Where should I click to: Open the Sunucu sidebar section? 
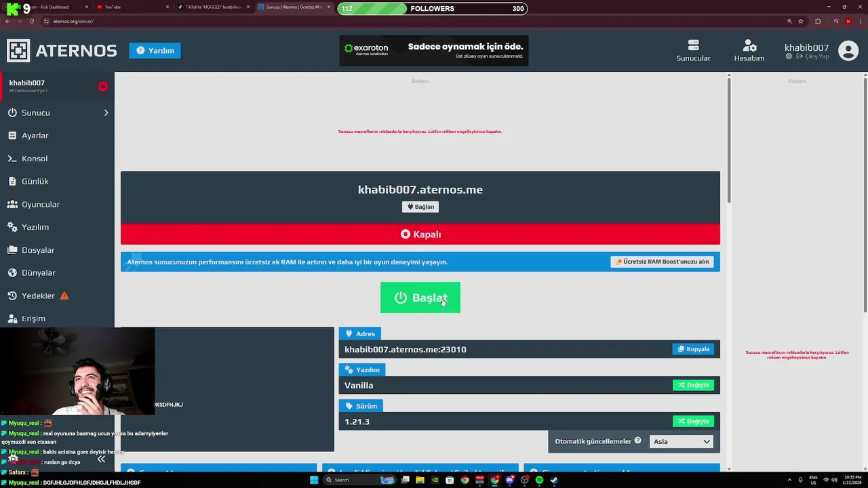[x=57, y=113]
